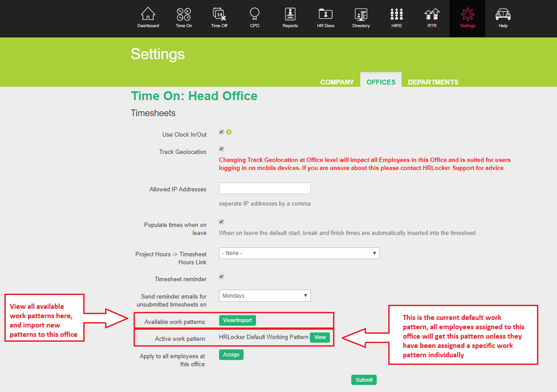Open the RTR icon in navigation
Image resolution: width=557 pixels, height=392 pixels.
(x=432, y=15)
